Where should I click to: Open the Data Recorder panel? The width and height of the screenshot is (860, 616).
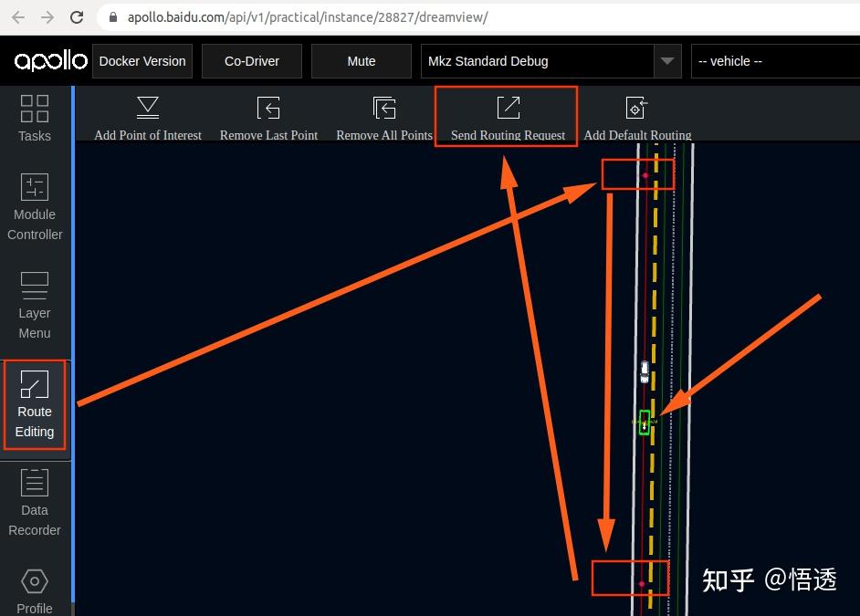pyautogui.click(x=35, y=503)
